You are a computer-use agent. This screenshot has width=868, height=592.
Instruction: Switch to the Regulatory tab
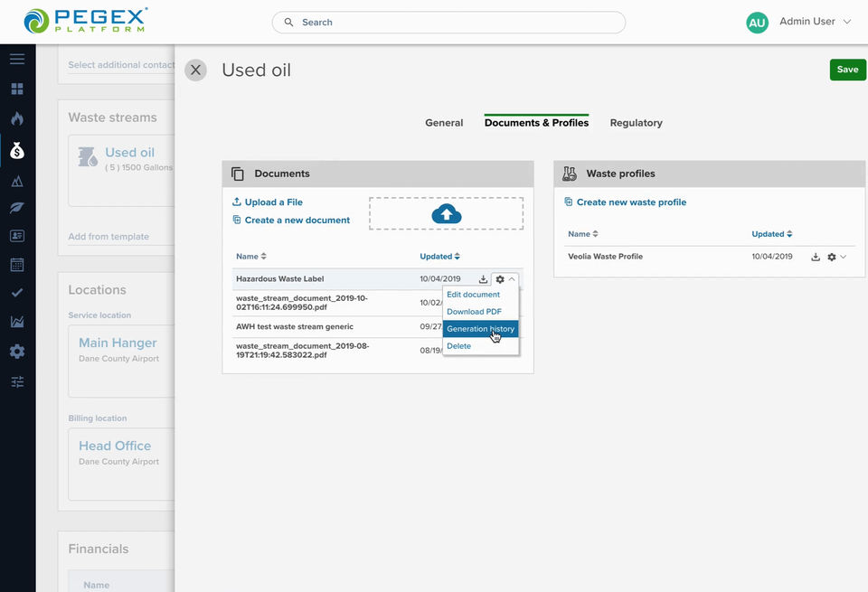pyautogui.click(x=636, y=123)
